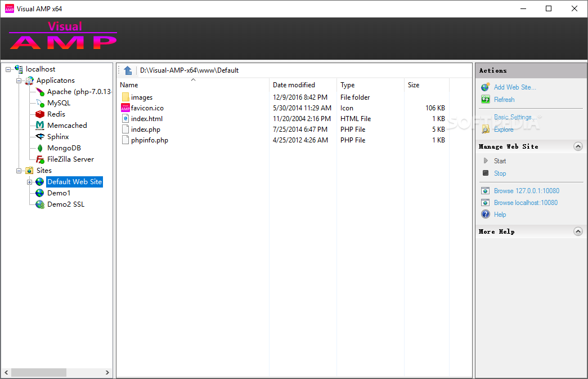The height and width of the screenshot is (379, 588).
Task: Collapse the Applicatons tree node
Action: (x=19, y=81)
